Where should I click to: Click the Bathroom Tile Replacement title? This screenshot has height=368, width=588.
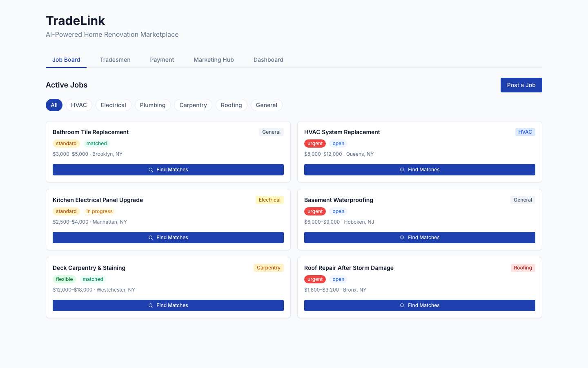click(91, 132)
